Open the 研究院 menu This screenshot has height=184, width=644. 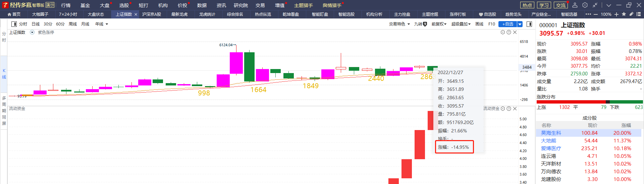coord(241,5)
